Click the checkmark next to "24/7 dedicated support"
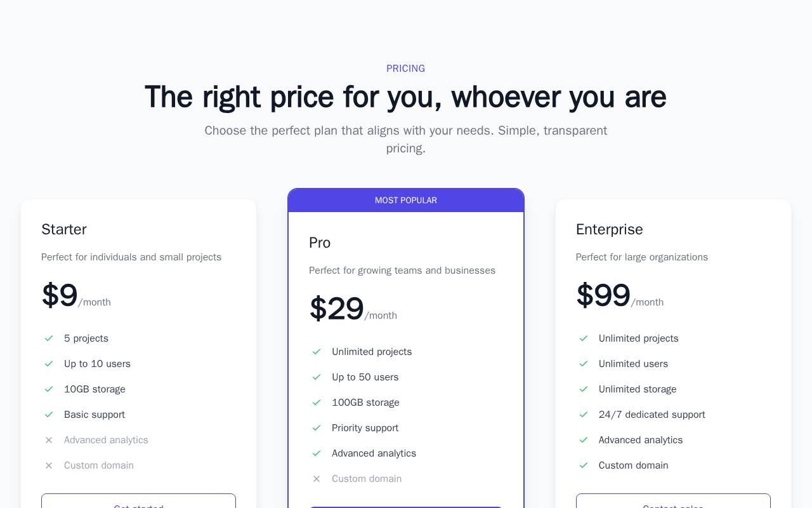The image size is (812, 508). click(x=584, y=415)
